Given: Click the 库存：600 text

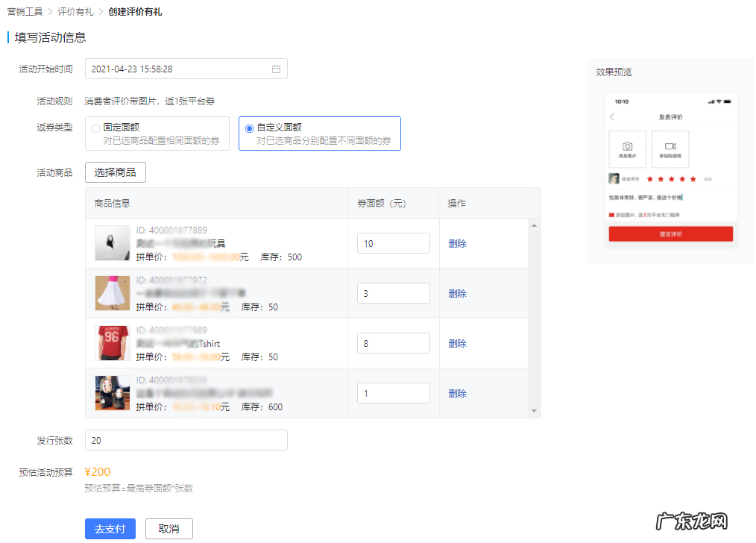Looking at the screenshot, I should [x=262, y=407].
